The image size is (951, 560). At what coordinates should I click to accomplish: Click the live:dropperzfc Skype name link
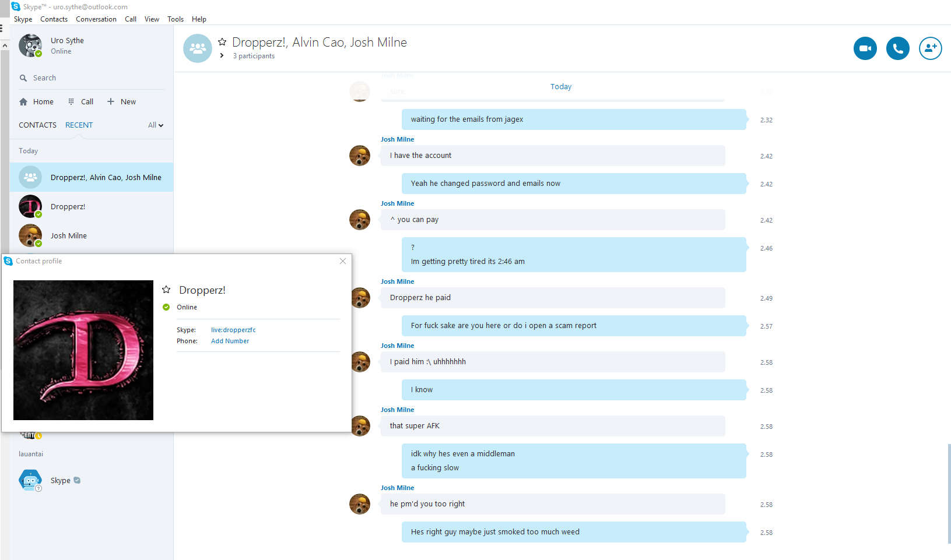click(233, 330)
